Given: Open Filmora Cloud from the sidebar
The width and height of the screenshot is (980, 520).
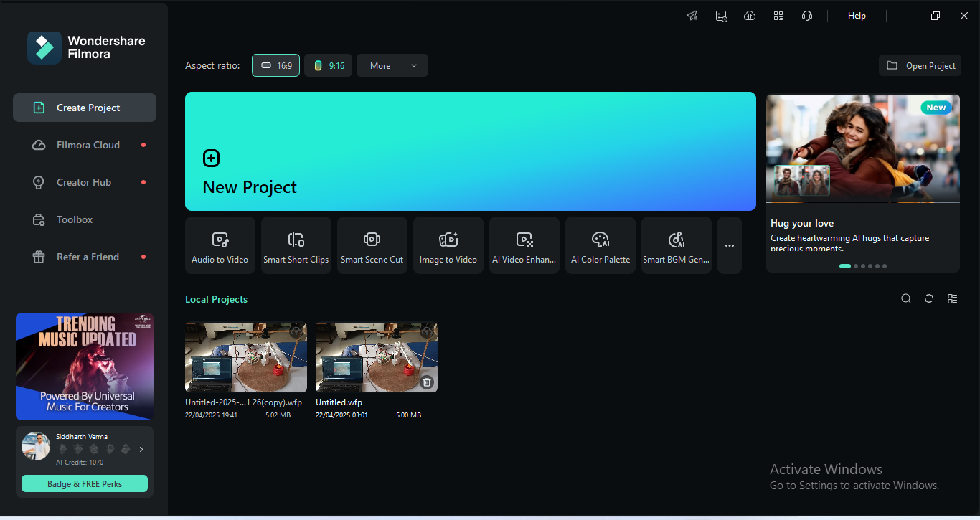Looking at the screenshot, I should tap(85, 145).
